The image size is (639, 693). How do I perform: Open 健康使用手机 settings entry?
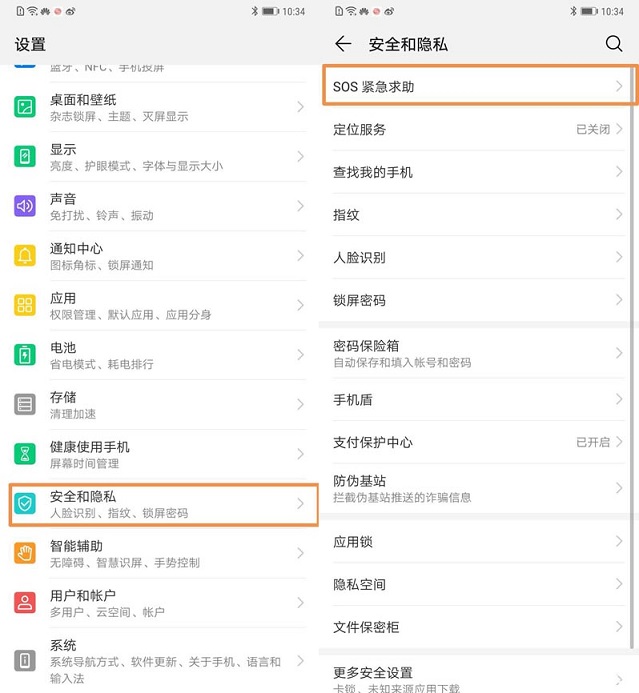(160, 454)
